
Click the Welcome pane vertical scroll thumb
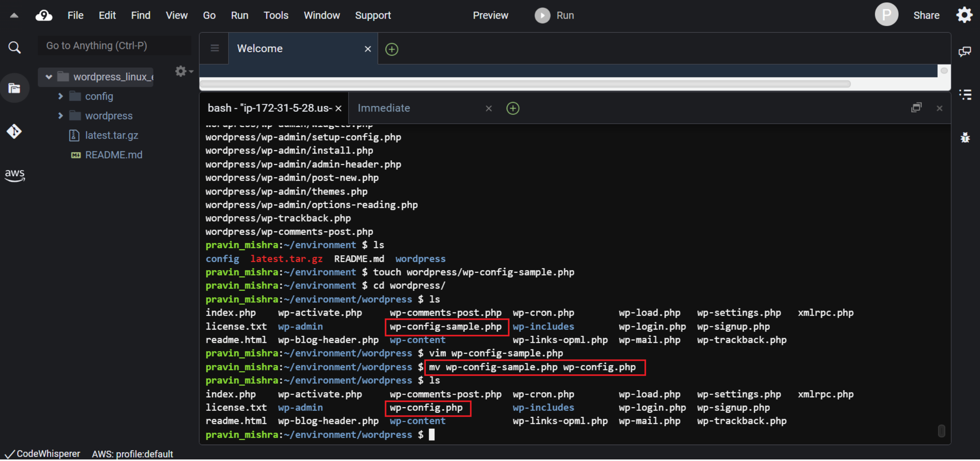click(x=944, y=70)
